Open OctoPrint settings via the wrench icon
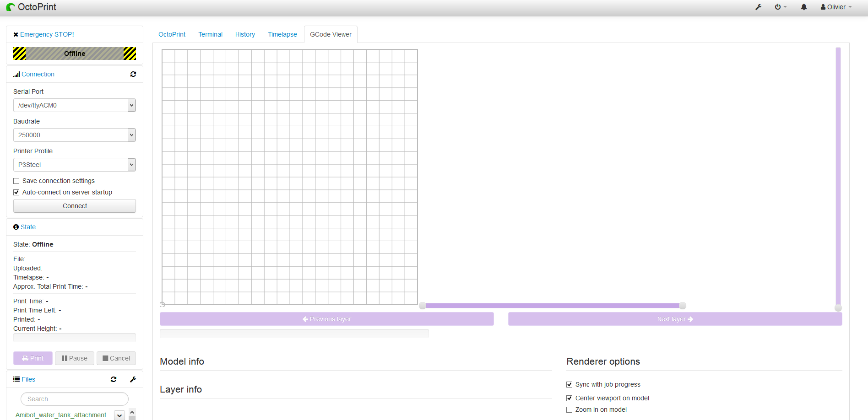 (759, 7)
